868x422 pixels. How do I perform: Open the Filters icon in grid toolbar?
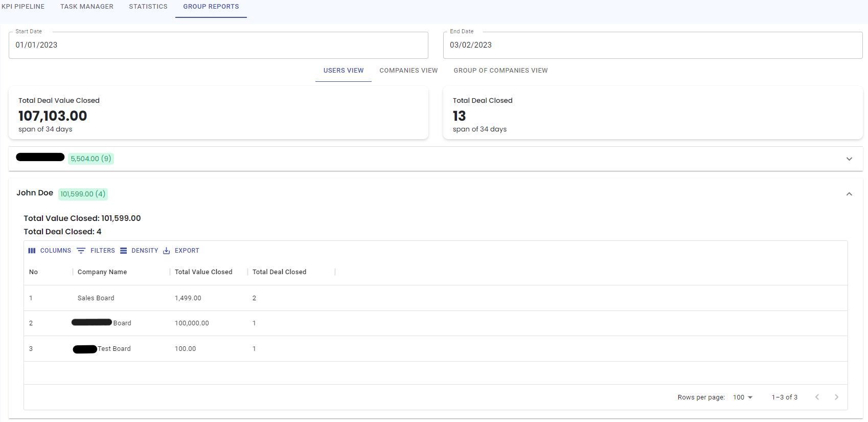coord(81,251)
